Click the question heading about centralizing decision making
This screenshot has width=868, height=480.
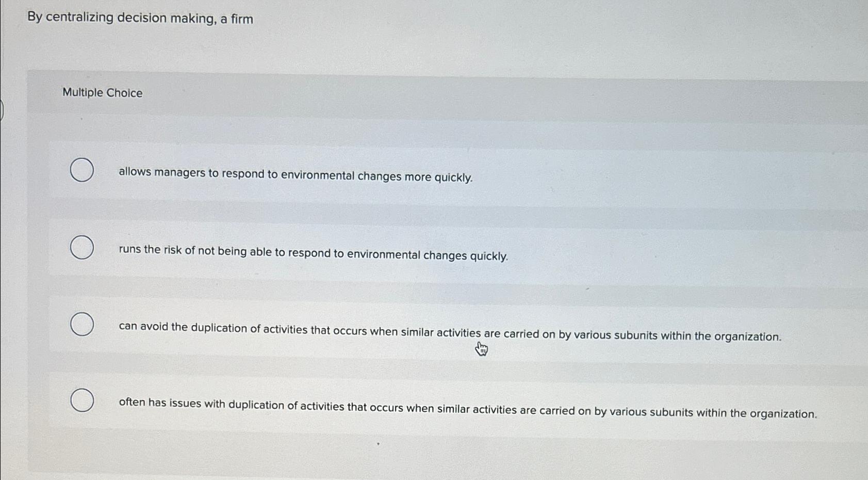pos(139,19)
